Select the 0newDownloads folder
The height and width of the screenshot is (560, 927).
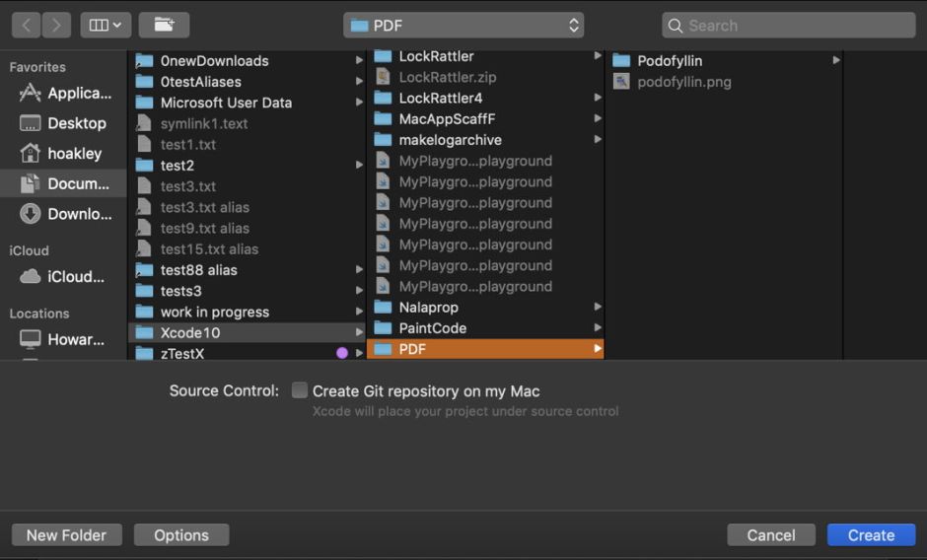248,61
